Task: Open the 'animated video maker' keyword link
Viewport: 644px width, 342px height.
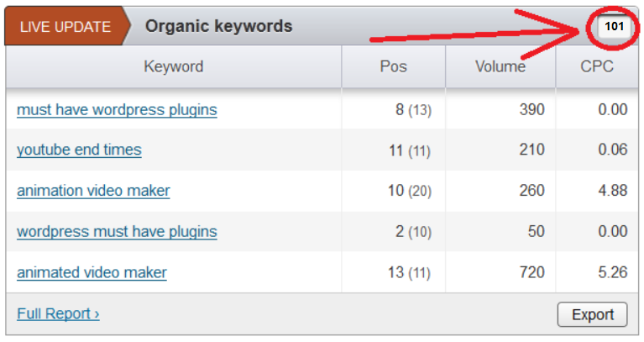Action: [92, 272]
